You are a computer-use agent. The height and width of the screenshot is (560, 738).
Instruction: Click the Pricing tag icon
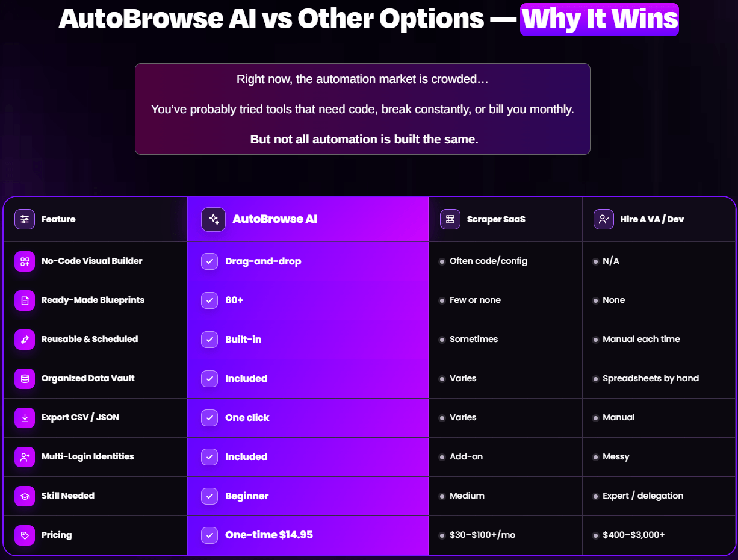pos(25,535)
